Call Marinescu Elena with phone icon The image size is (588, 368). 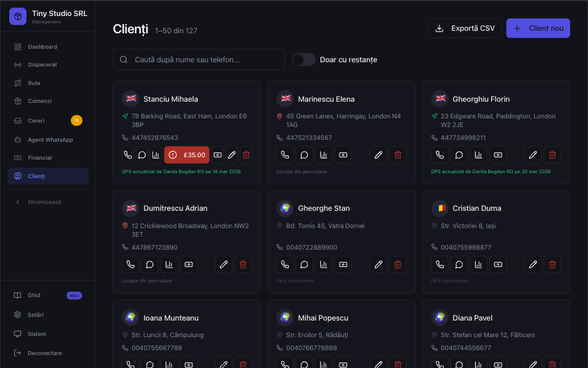point(285,155)
